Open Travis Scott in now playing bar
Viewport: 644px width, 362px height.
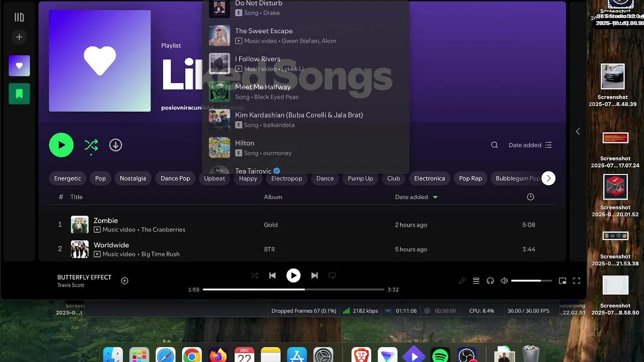click(x=70, y=285)
